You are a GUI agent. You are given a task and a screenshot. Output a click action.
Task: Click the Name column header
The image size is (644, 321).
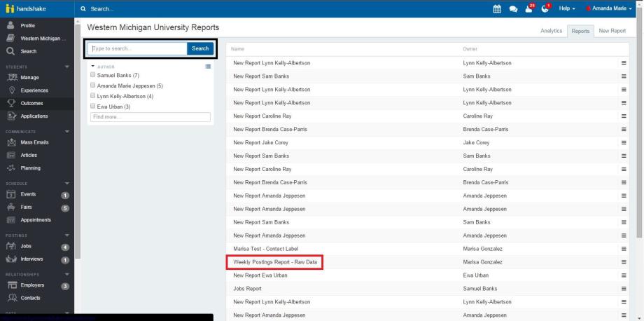click(x=237, y=49)
